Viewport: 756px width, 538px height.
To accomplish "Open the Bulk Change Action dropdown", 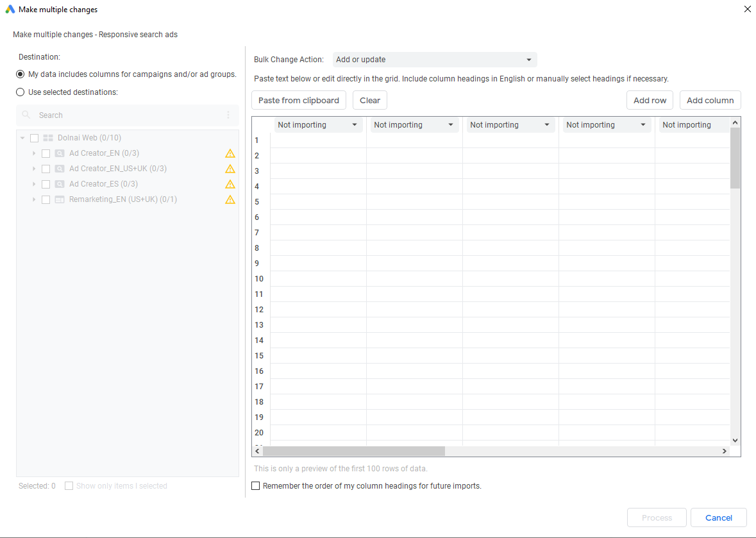I will (435, 59).
